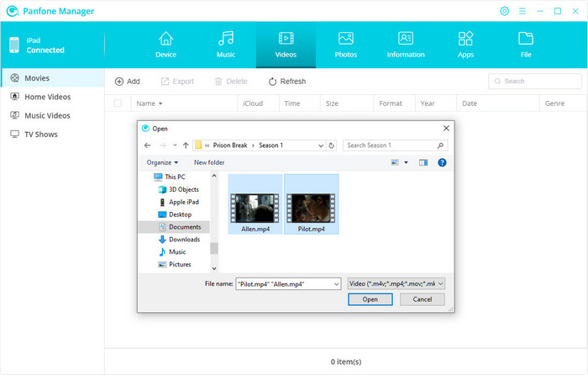Select TV Shows in the sidebar

point(39,134)
